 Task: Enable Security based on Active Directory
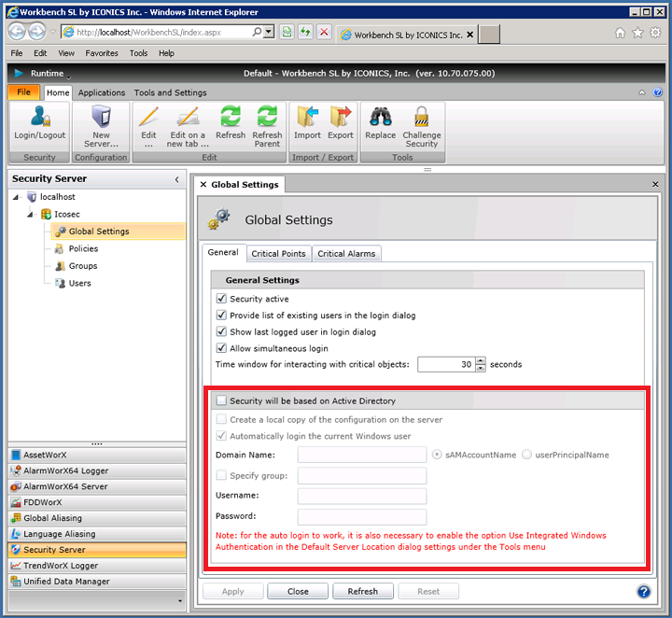click(x=221, y=400)
